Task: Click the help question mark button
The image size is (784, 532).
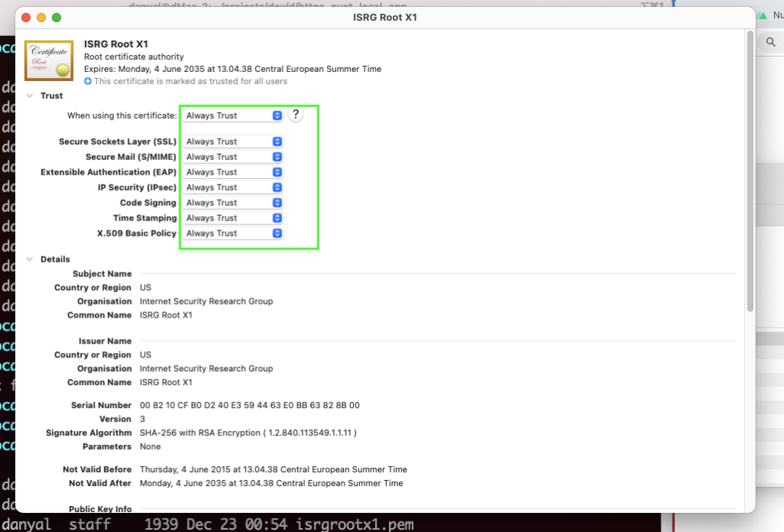Action: pyautogui.click(x=296, y=115)
